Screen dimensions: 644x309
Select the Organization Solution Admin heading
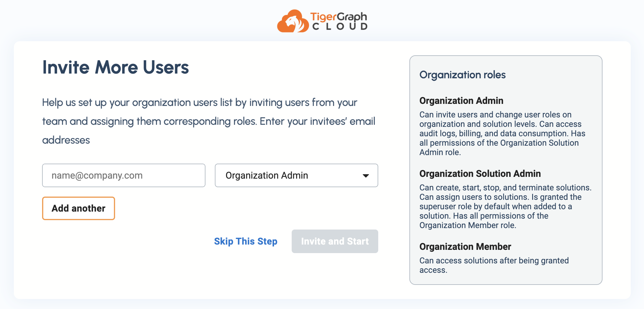480,174
